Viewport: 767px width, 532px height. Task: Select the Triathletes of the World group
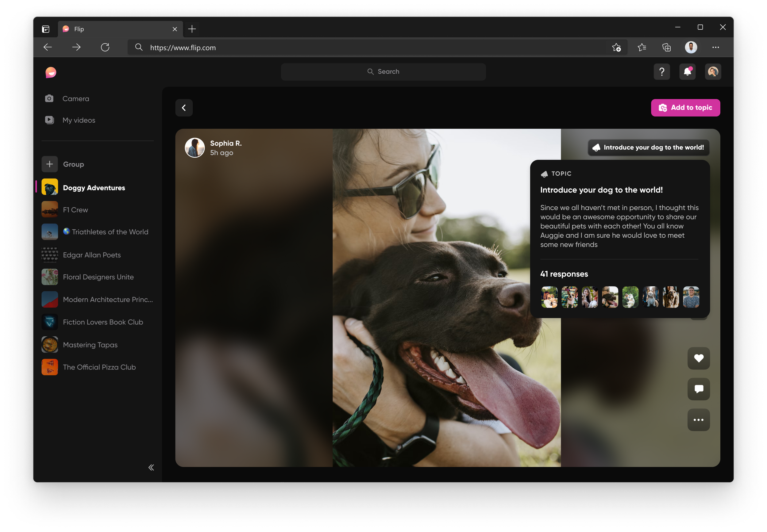tap(97, 232)
